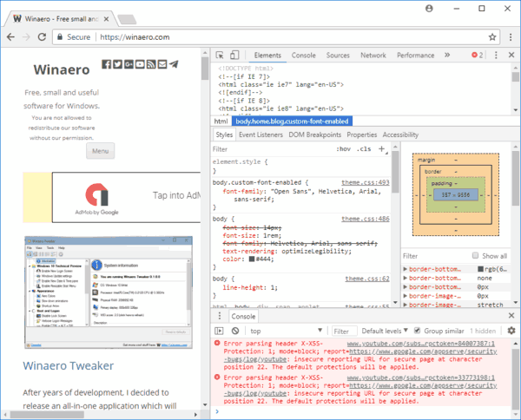The image size is (521, 420).
Task: Close the console drawer
Action: [x=511, y=315]
